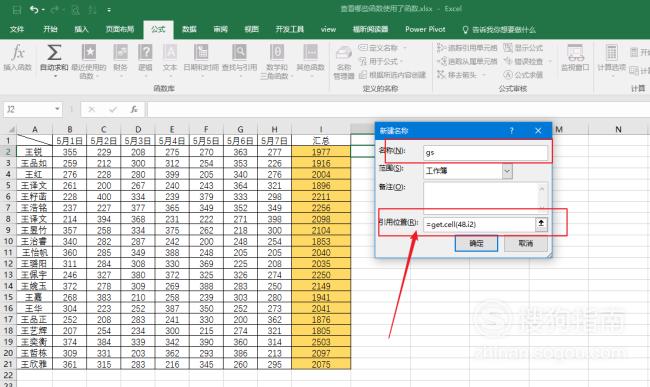The width and height of the screenshot is (650, 387).
Task: Open the File tab
Action: pyautogui.click(x=17, y=29)
